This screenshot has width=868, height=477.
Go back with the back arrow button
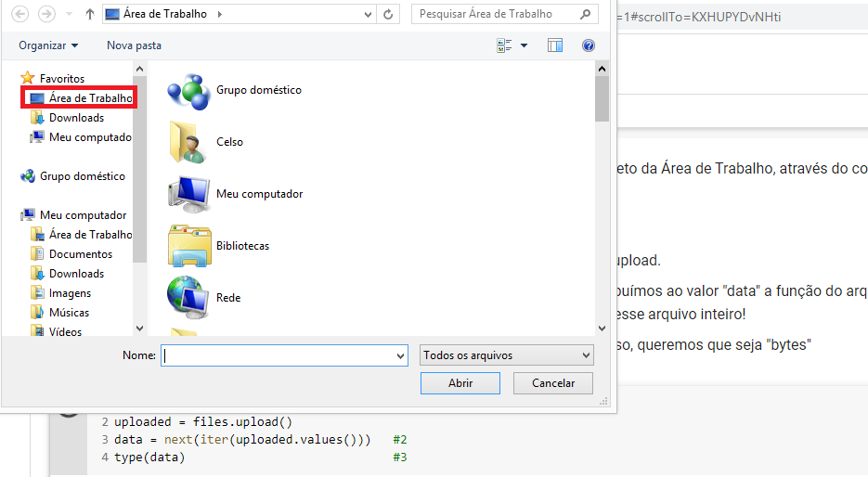[19, 14]
